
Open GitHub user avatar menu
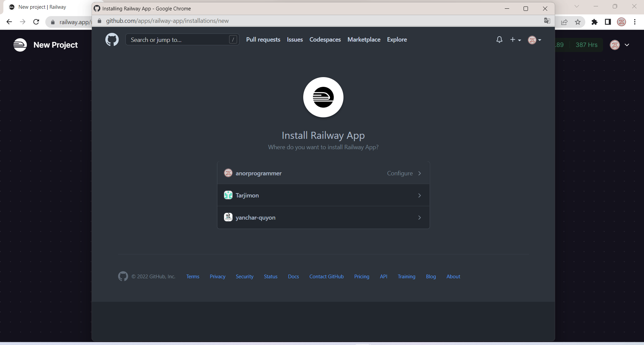[x=535, y=40]
